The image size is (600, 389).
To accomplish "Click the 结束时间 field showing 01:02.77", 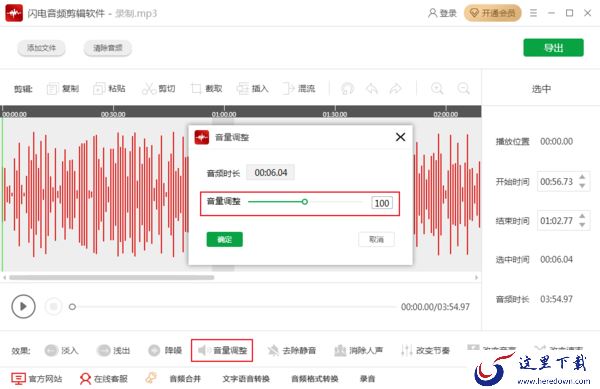I will pyautogui.click(x=557, y=221).
